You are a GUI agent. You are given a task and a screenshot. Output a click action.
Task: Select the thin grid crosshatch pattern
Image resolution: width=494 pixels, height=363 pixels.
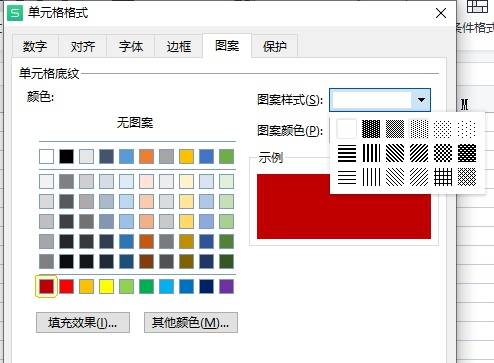[x=443, y=177]
